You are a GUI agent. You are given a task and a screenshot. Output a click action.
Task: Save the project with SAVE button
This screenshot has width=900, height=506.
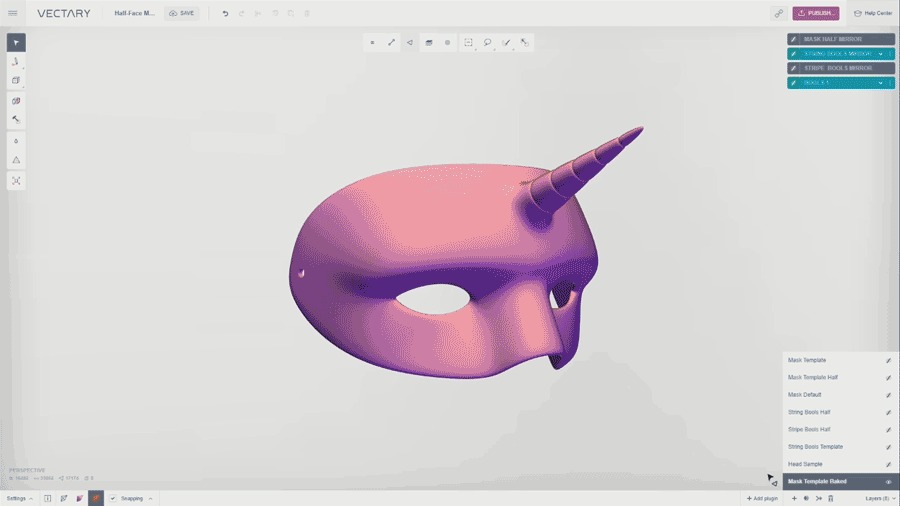point(182,14)
